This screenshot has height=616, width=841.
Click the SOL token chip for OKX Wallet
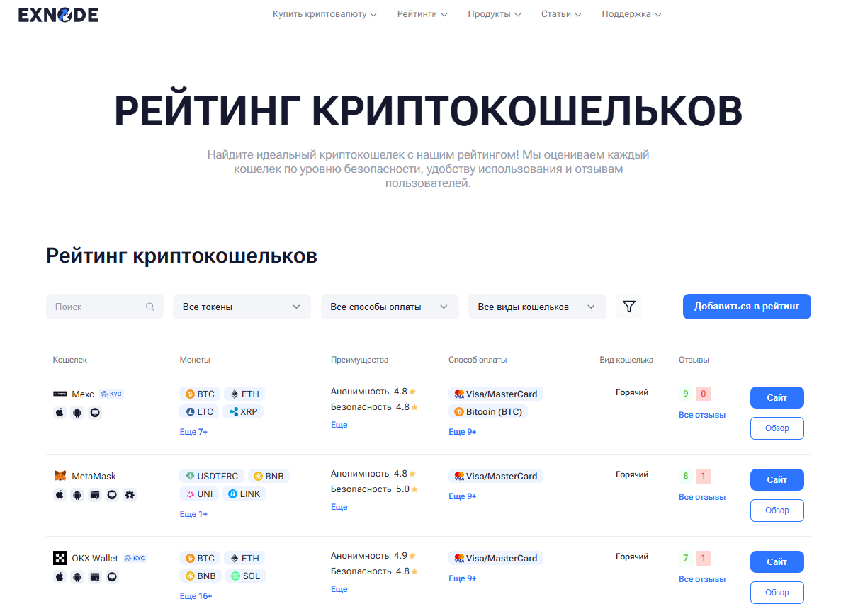(x=245, y=576)
